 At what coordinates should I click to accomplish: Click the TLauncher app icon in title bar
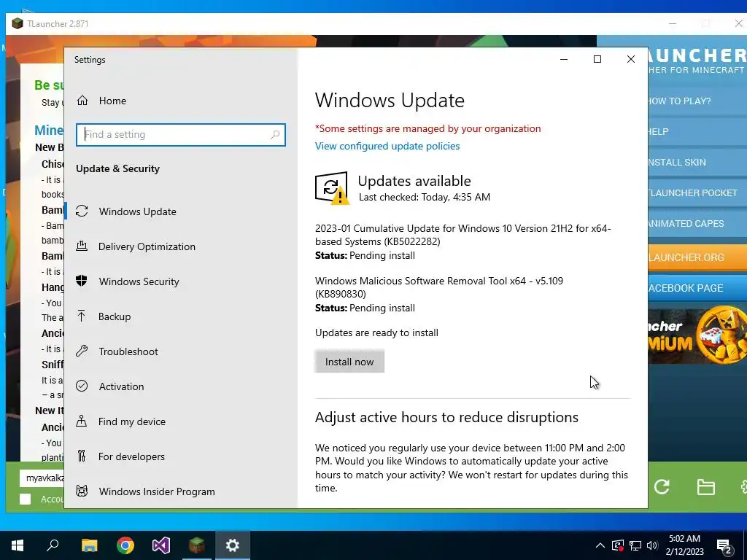point(18,23)
